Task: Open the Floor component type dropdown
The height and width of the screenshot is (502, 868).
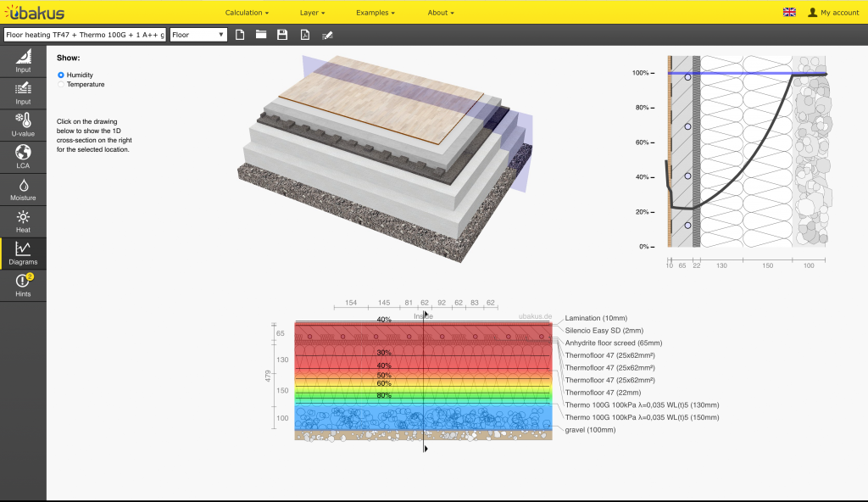Action: tap(198, 35)
